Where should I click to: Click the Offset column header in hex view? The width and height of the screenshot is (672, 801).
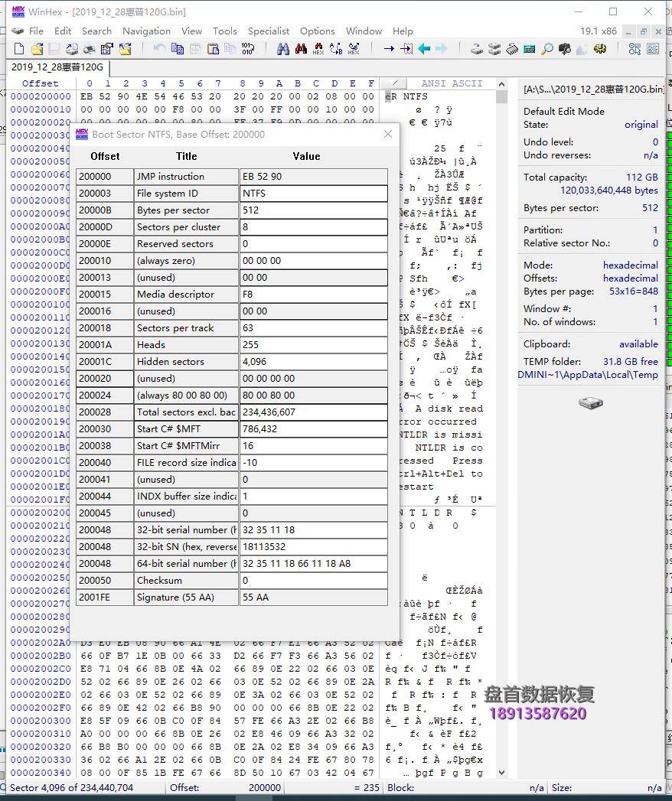40,83
